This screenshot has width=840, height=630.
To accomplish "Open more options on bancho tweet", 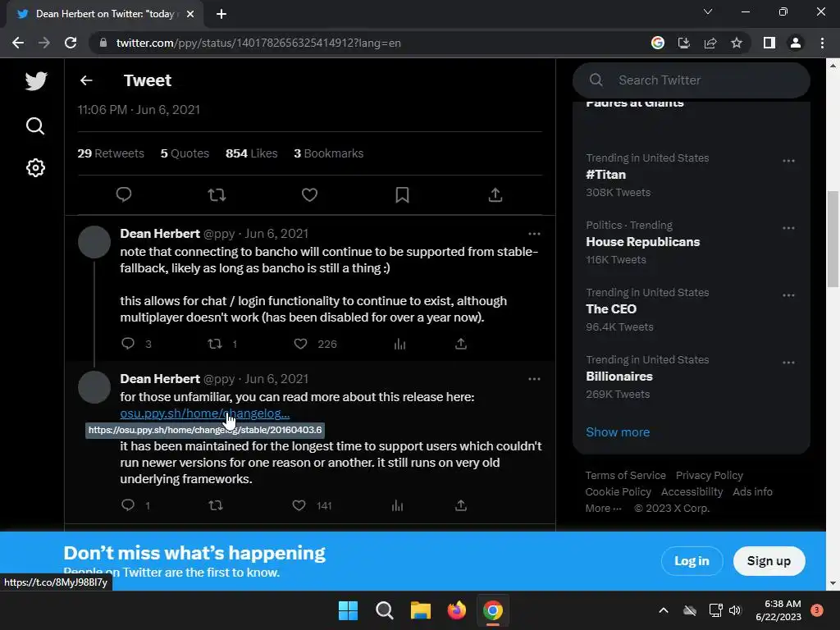I will click(x=534, y=234).
